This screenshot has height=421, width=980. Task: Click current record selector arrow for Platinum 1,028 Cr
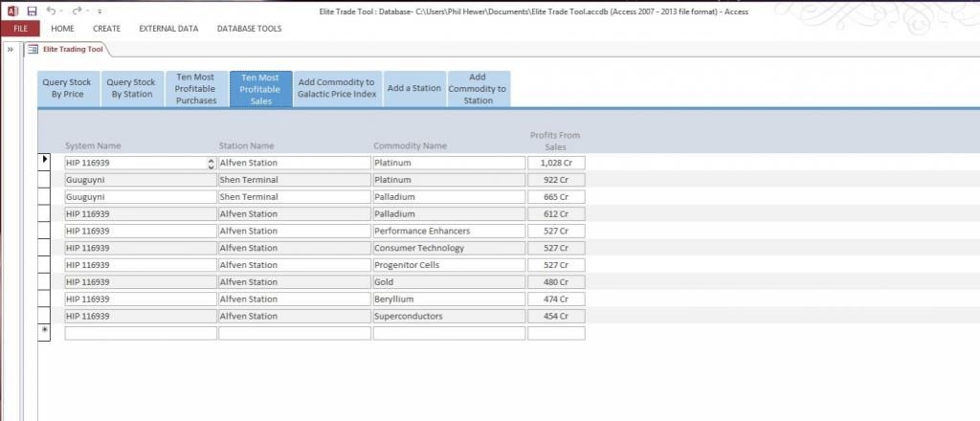tap(44, 161)
